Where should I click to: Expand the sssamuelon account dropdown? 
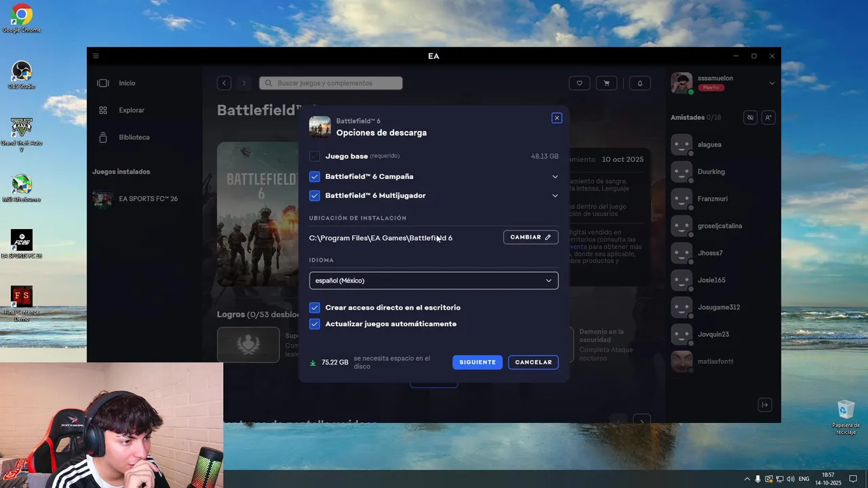(x=772, y=83)
